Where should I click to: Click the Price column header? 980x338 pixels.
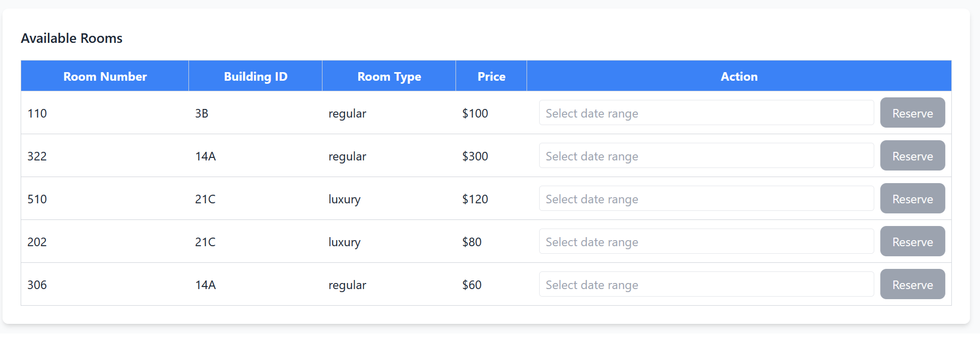point(491,77)
